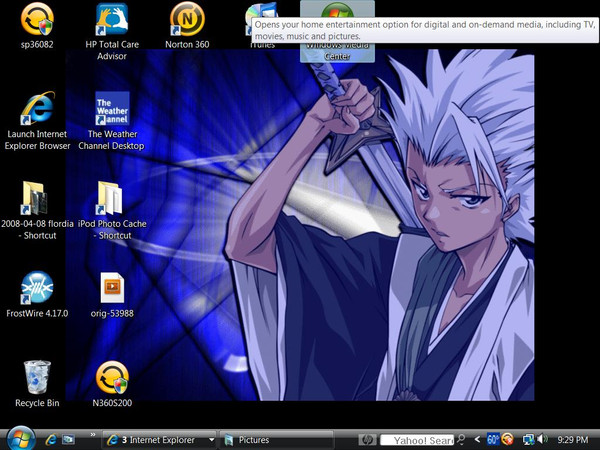This screenshot has height=450, width=600.
Task: Click the Quick Launch switch windows icon
Action: coord(69,440)
